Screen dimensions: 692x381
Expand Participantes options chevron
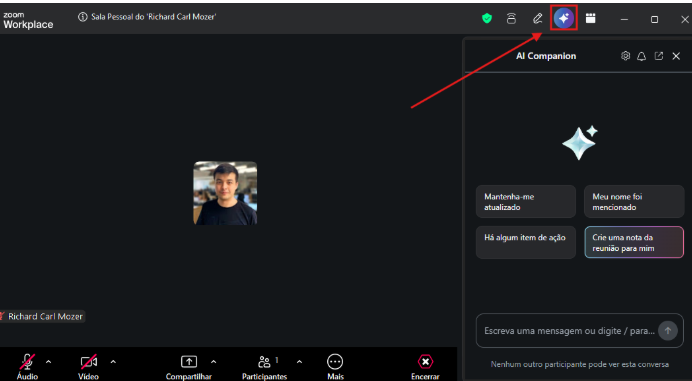pyautogui.click(x=299, y=362)
